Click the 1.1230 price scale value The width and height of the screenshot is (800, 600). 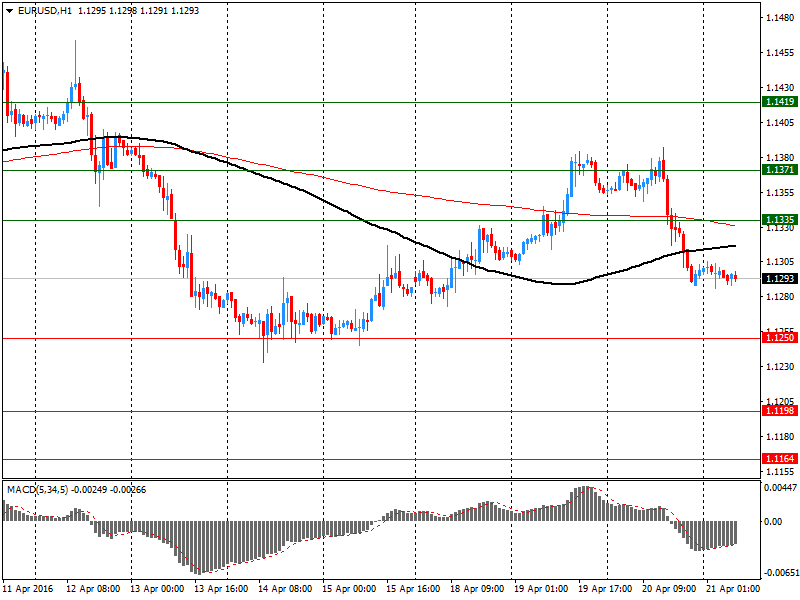click(x=780, y=366)
